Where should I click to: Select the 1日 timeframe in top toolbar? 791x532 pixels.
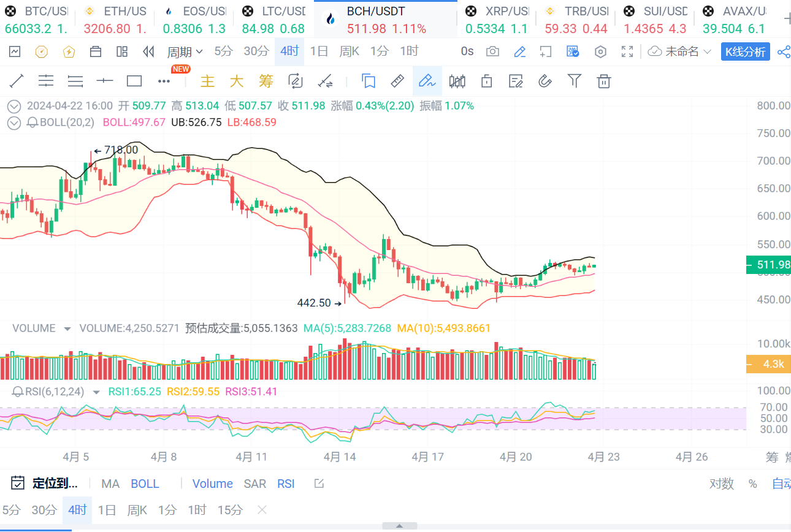point(319,51)
